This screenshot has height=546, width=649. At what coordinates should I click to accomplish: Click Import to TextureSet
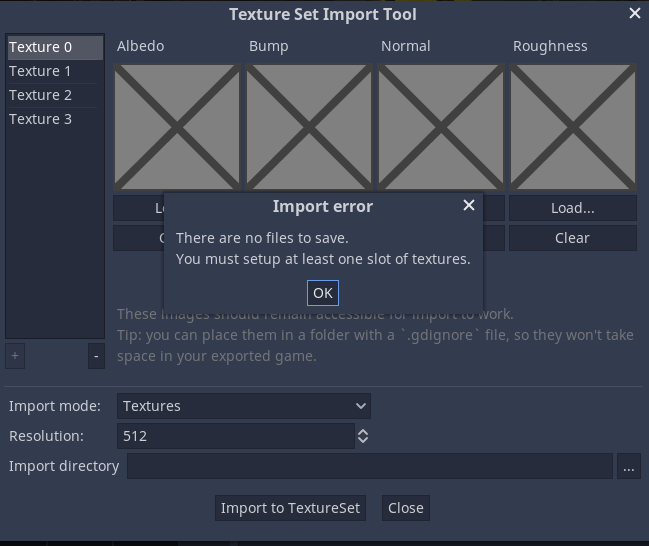[x=290, y=508]
